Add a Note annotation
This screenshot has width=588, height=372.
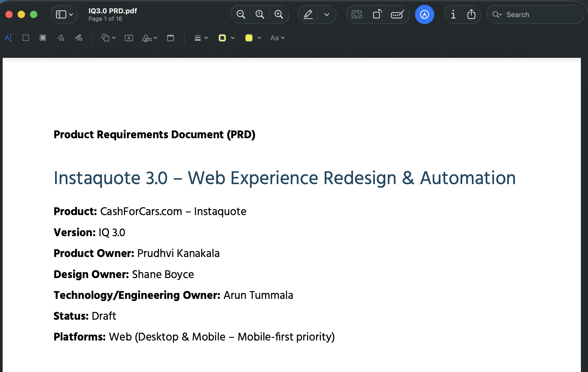click(x=171, y=38)
